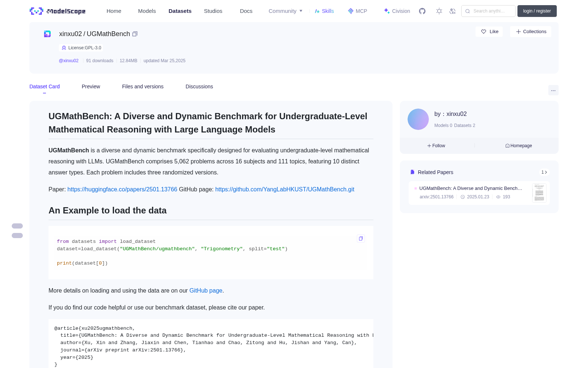Switch site language with the translate icon

452,11
